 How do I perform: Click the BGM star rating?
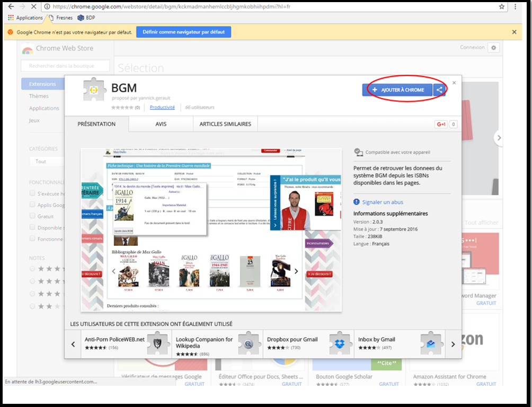coord(122,108)
